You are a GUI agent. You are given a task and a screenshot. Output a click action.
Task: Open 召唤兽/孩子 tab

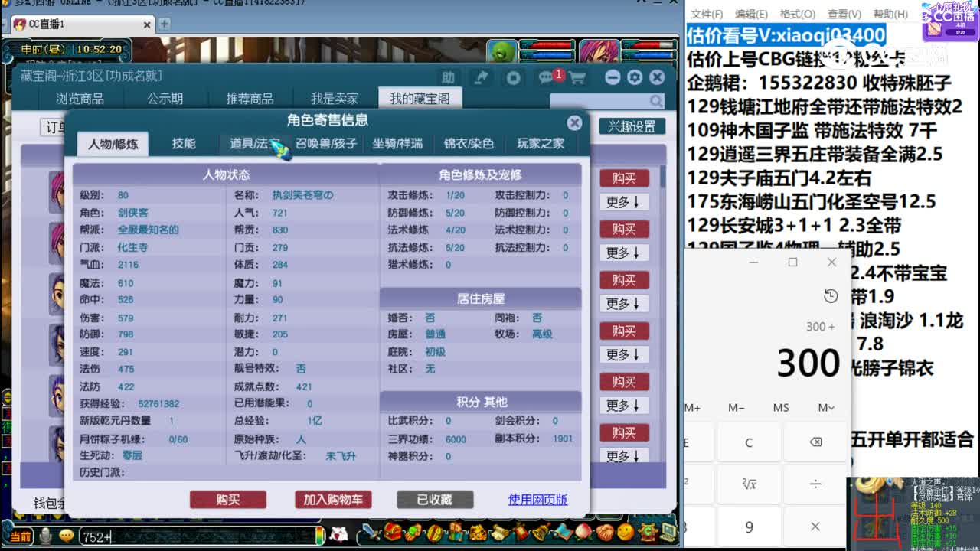(326, 143)
